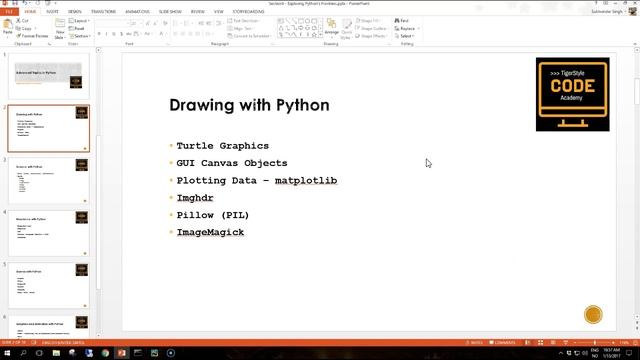The image size is (640, 360).
Task: Click the Redo icon in Quick Access Toolbar
Action: pyautogui.click(x=38, y=3)
